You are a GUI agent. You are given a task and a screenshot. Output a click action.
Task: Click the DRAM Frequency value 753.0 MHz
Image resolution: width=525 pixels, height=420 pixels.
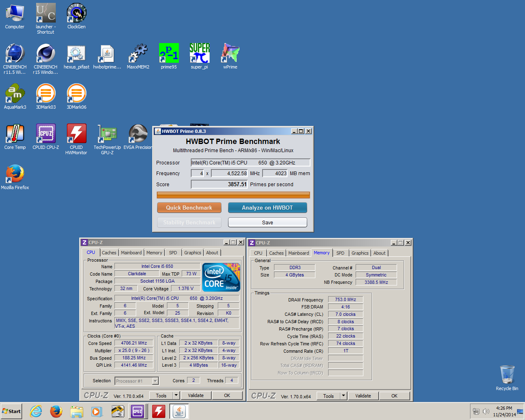click(x=345, y=299)
